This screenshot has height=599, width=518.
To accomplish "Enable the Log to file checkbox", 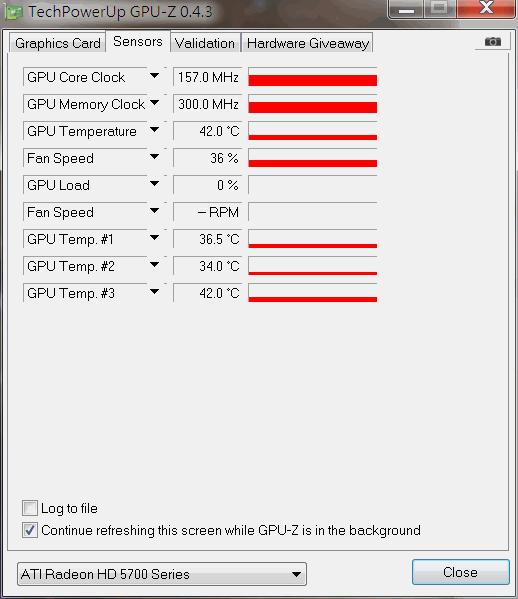I will 30,508.
